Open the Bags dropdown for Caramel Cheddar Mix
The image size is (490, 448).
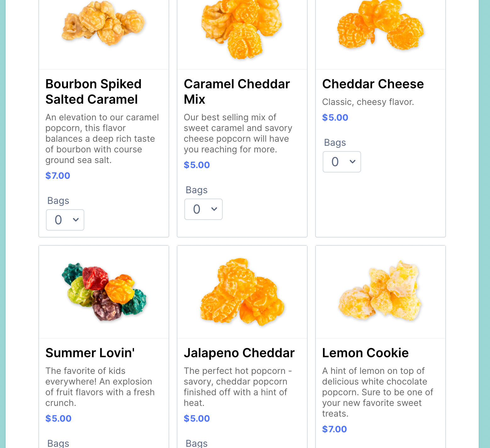click(x=203, y=209)
